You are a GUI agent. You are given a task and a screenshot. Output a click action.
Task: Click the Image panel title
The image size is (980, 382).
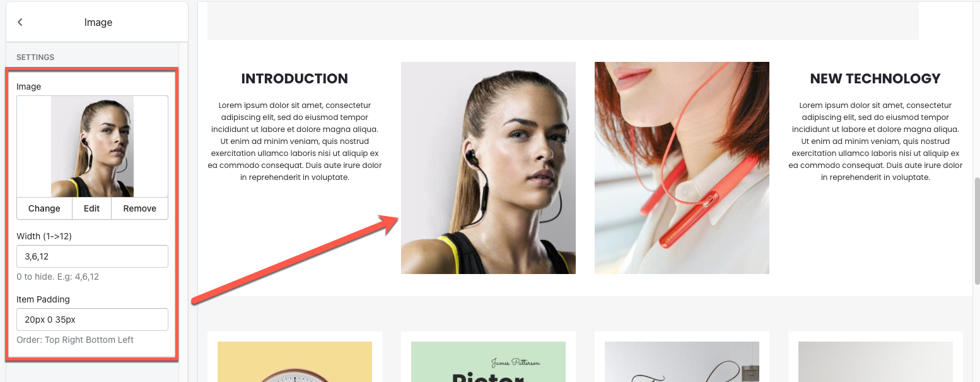click(x=98, y=22)
